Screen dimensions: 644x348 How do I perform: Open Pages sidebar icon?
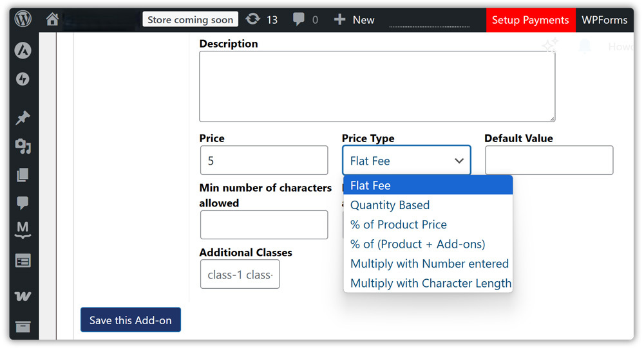point(23,175)
